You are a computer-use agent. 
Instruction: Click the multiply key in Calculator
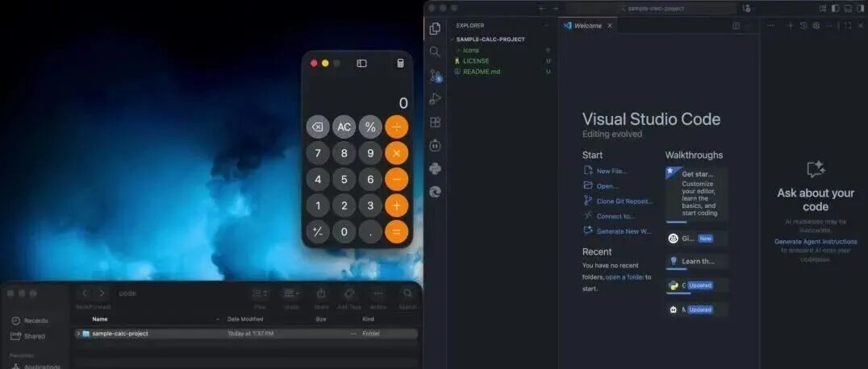pyautogui.click(x=396, y=153)
